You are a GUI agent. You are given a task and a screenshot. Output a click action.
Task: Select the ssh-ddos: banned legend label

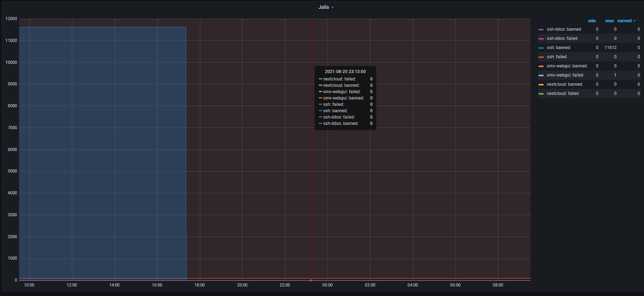point(564,29)
